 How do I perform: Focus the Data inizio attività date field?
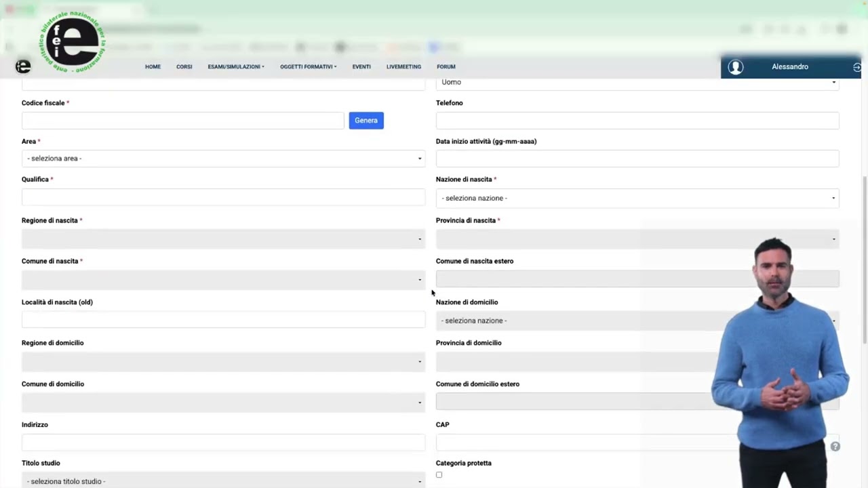[637, 159]
